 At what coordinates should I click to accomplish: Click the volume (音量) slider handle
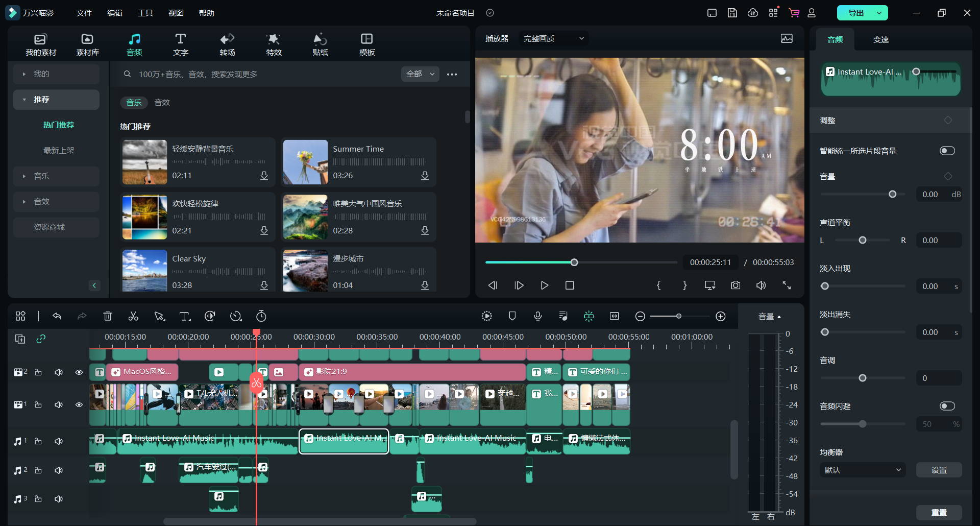tap(892, 194)
